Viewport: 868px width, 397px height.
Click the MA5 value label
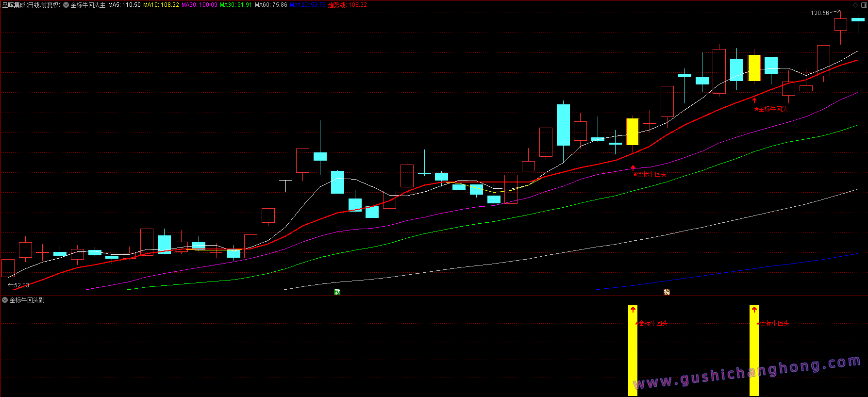[x=124, y=5]
